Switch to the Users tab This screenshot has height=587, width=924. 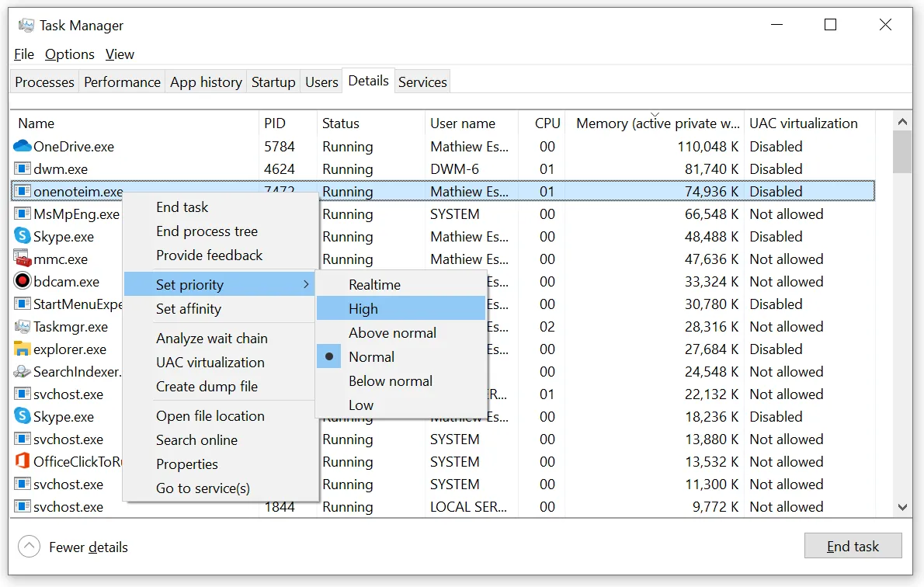[321, 82]
